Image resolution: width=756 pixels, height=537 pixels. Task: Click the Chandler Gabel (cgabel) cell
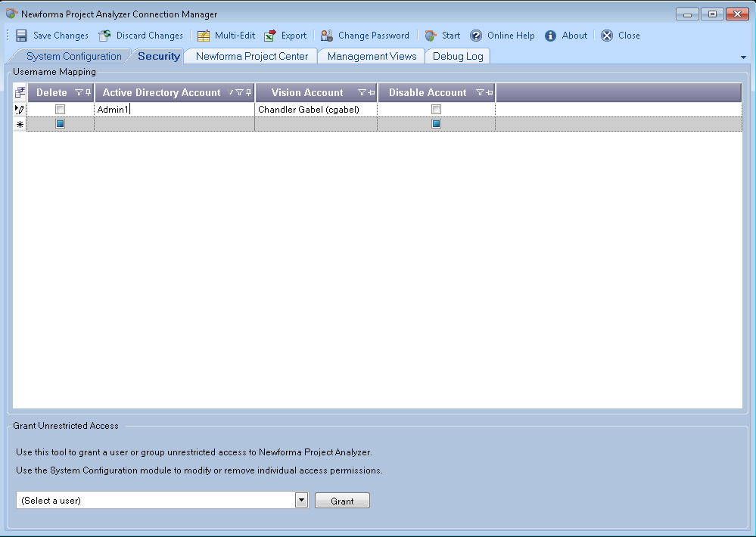tap(316, 110)
